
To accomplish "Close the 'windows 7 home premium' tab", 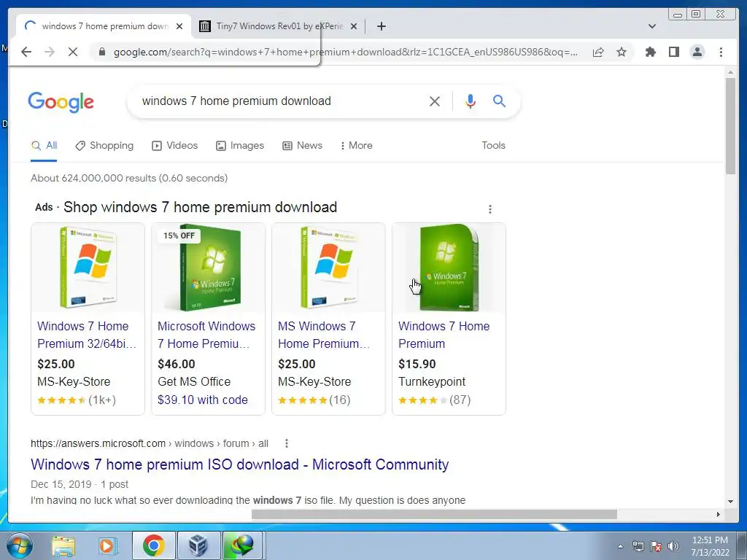I will click(179, 26).
